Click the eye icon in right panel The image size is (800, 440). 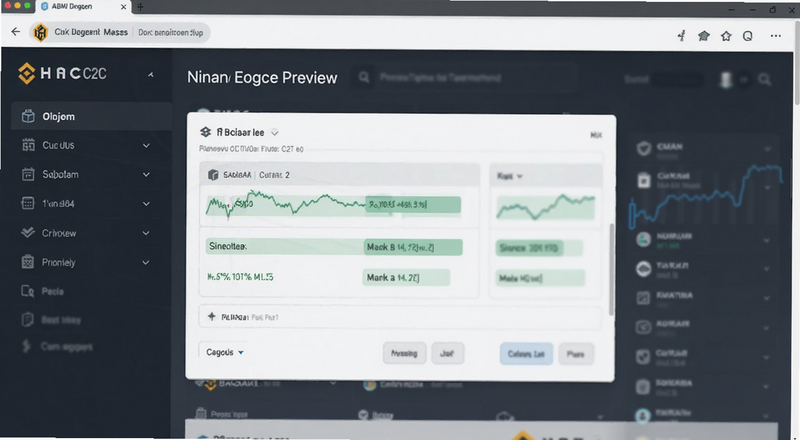coord(644,268)
